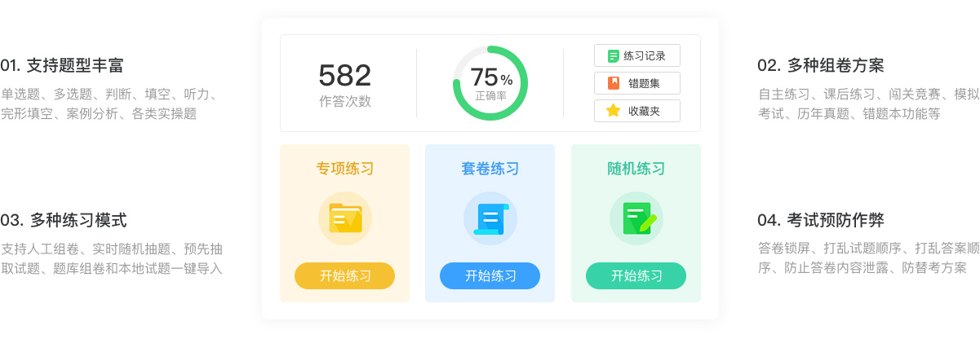Open the 错题集 button
Screen dimensions: 980x339
[636, 83]
